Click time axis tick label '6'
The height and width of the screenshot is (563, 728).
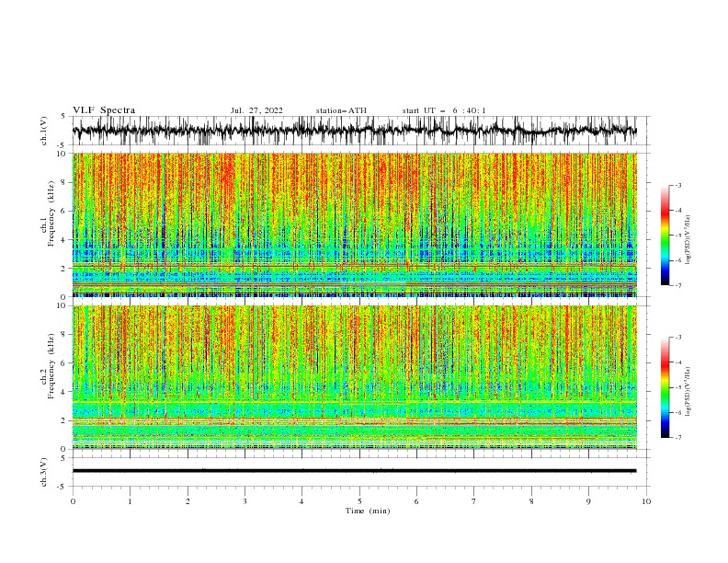[416, 501]
